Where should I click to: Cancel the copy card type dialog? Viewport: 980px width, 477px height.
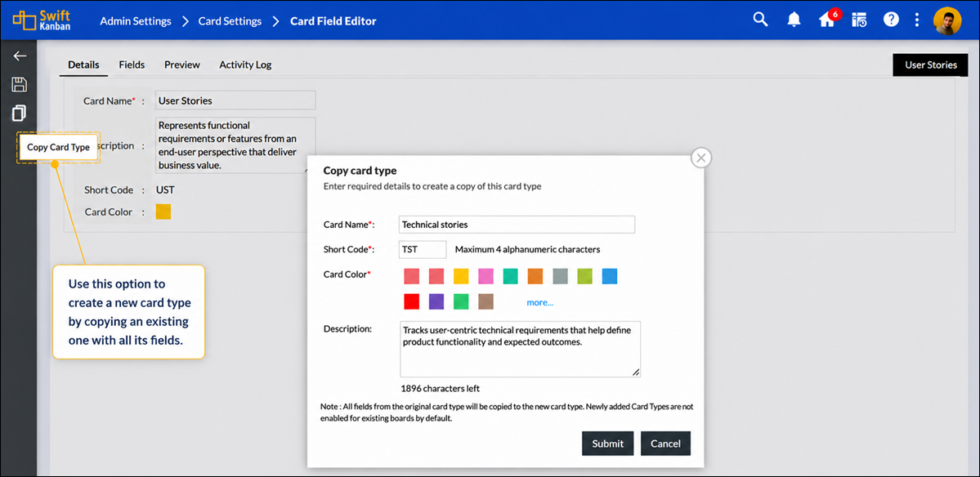pos(665,444)
